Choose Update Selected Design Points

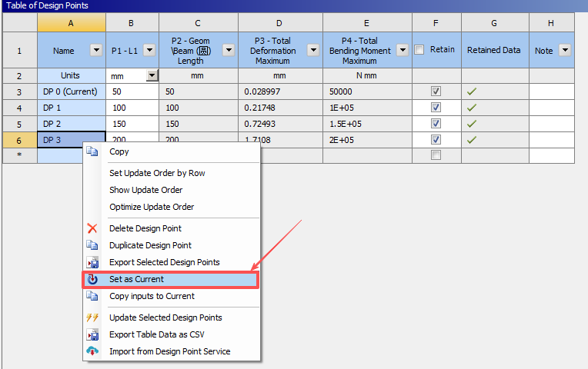172,317
